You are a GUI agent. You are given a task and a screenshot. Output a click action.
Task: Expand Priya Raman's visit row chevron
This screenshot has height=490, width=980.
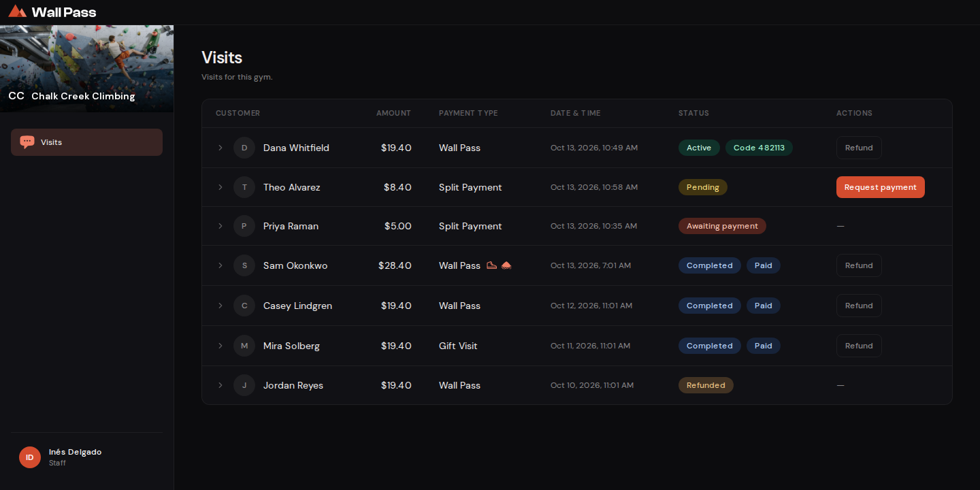pyautogui.click(x=220, y=226)
